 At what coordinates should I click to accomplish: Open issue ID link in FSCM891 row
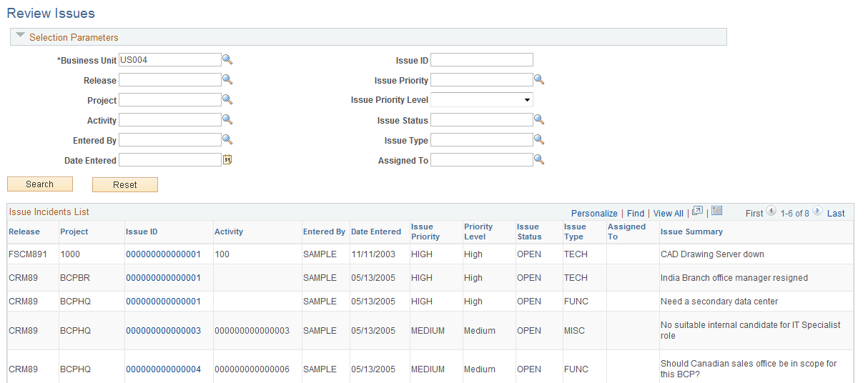(163, 254)
